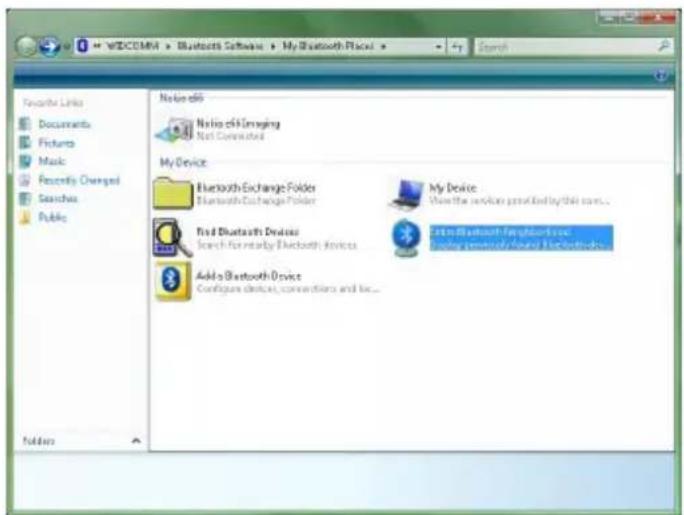Open the Help icon on command bar

point(661,76)
